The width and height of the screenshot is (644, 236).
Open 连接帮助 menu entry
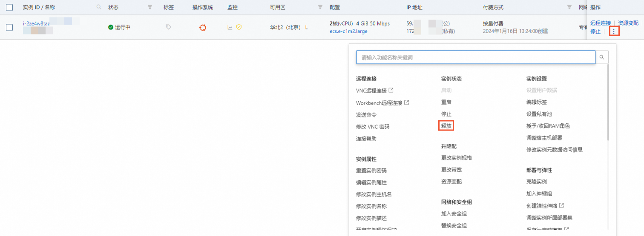click(x=366, y=139)
